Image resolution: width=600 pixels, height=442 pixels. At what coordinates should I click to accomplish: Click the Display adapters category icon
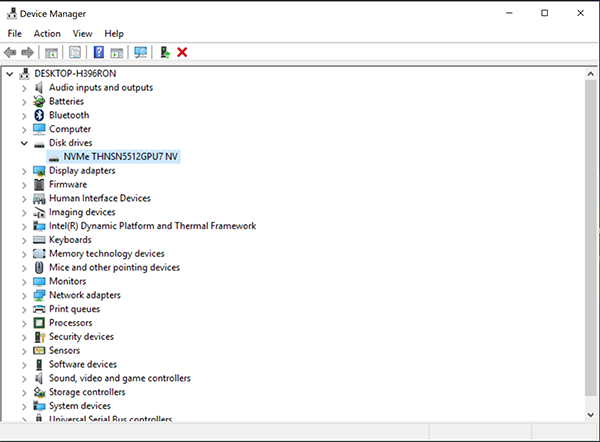point(39,171)
